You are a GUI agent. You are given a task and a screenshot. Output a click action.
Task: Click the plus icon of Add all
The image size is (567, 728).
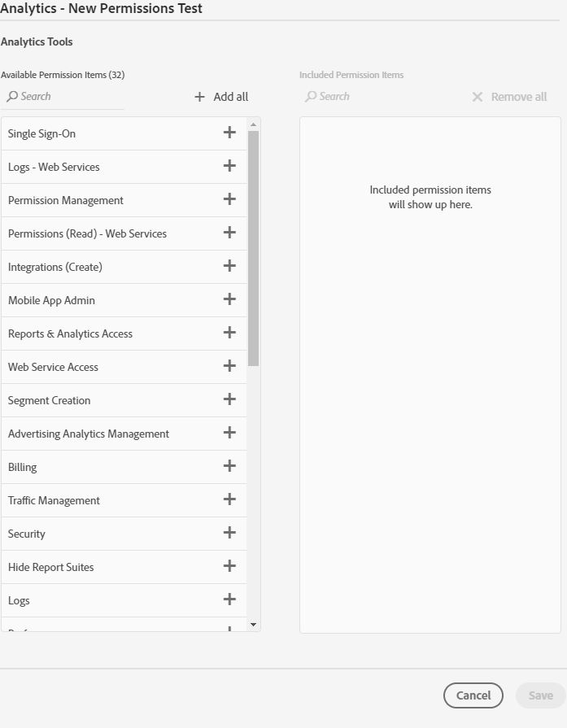point(199,97)
